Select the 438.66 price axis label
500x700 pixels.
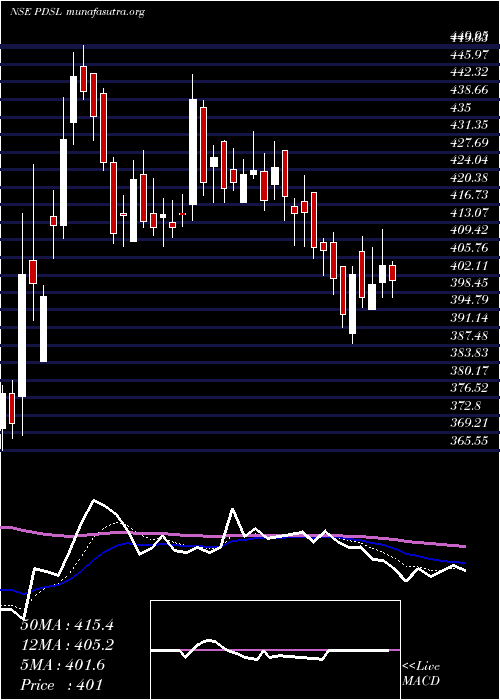point(471,90)
